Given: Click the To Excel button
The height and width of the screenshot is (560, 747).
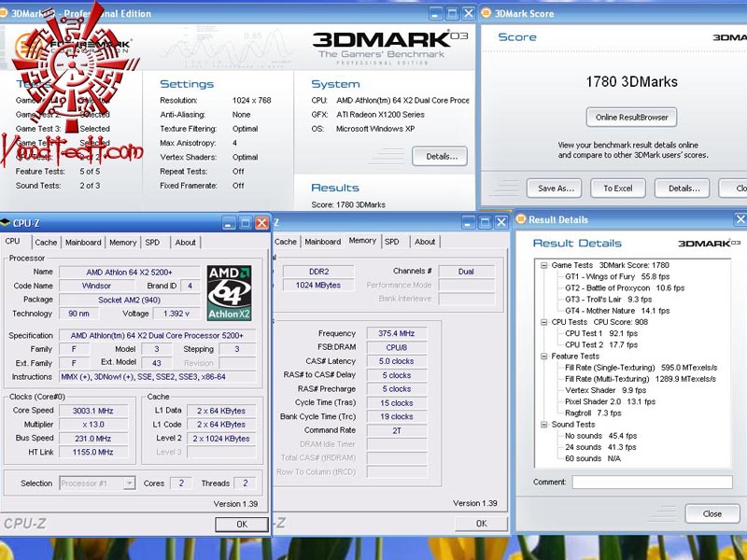Looking at the screenshot, I should [x=618, y=189].
